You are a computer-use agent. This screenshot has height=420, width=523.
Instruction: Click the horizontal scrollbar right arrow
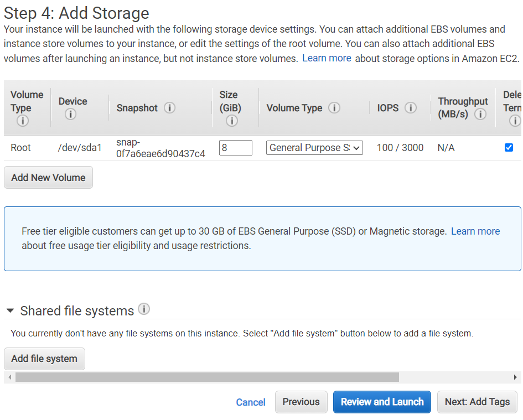(x=516, y=377)
